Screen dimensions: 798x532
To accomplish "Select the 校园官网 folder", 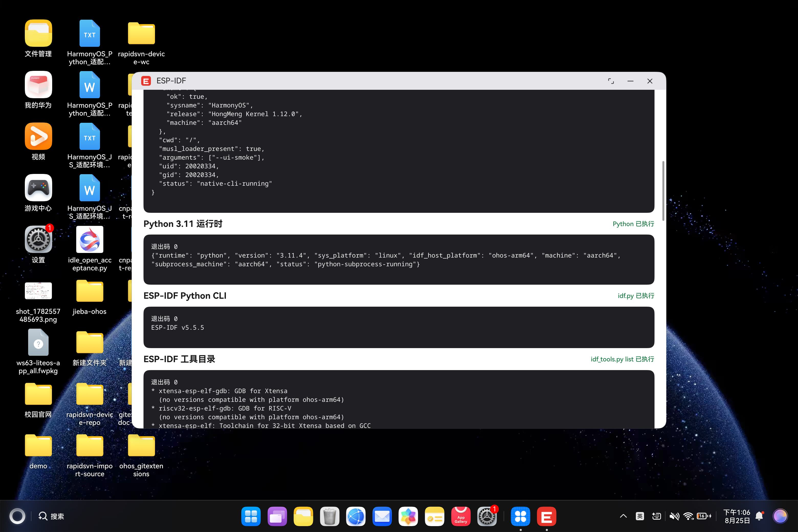I will pyautogui.click(x=38, y=394).
